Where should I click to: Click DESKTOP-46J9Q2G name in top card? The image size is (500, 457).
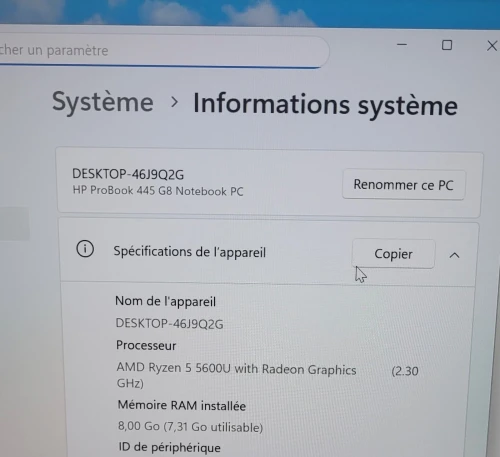(x=128, y=174)
